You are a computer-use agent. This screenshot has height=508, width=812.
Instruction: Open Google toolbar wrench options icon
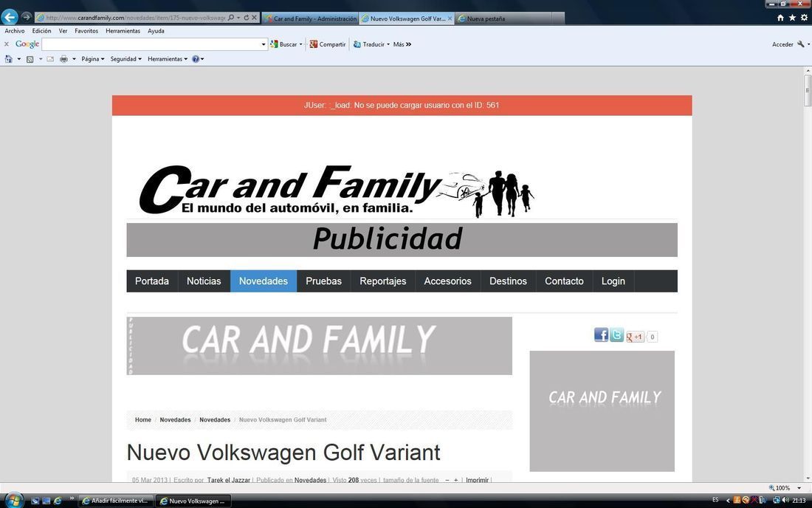(x=801, y=44)
